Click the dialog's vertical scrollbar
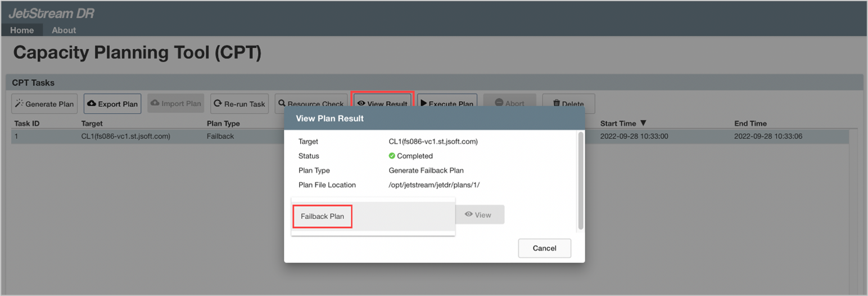 point(580,180)
